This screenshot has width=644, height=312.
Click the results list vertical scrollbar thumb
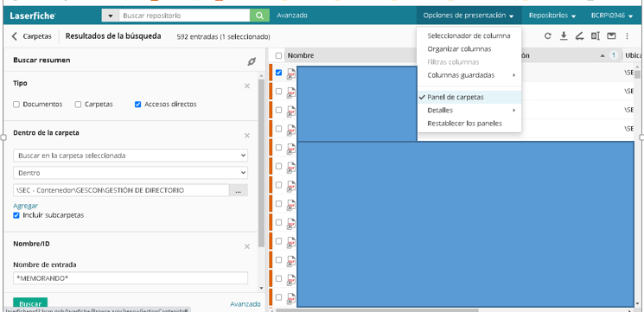point(637,74)
